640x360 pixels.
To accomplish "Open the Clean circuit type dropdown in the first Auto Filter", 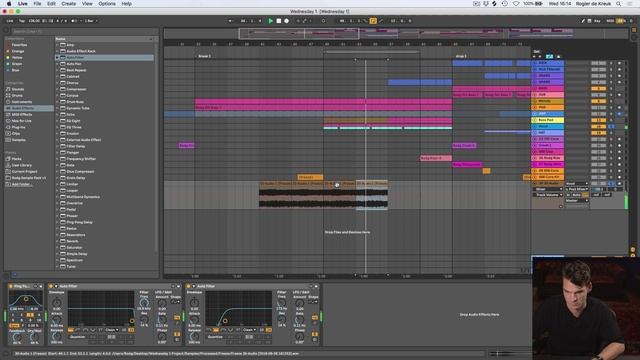I will [111, 330].
